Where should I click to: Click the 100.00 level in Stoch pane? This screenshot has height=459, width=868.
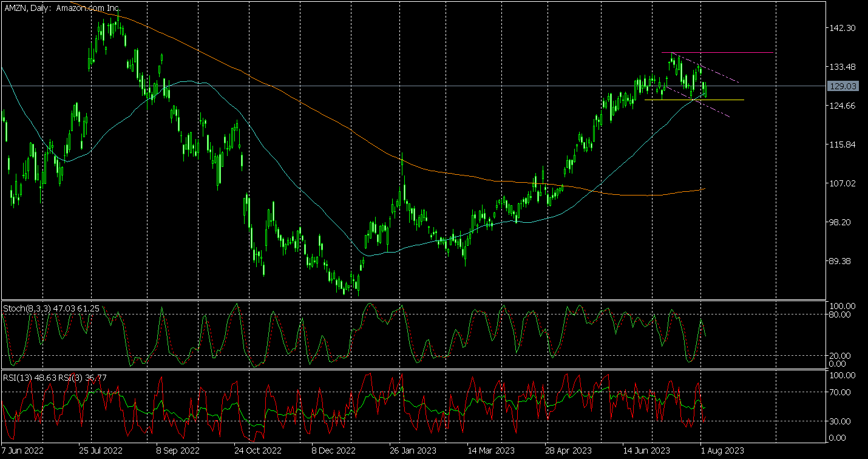tap(842, 306)
